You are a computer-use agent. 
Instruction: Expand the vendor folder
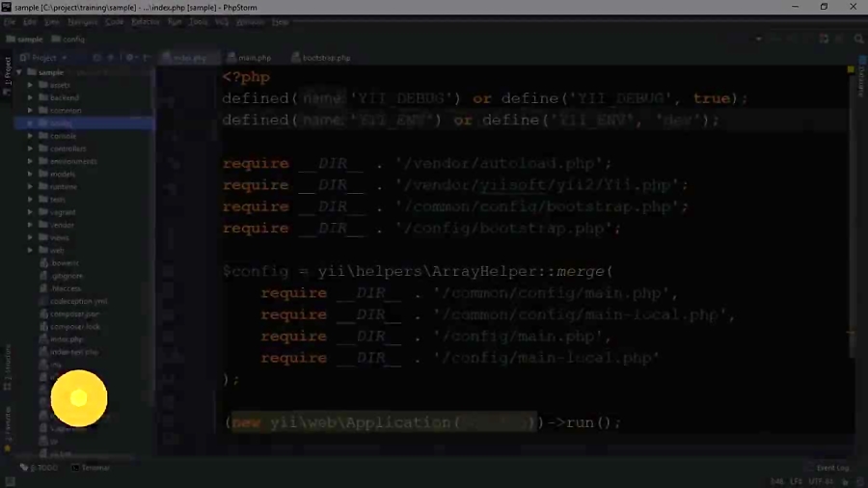31,225
